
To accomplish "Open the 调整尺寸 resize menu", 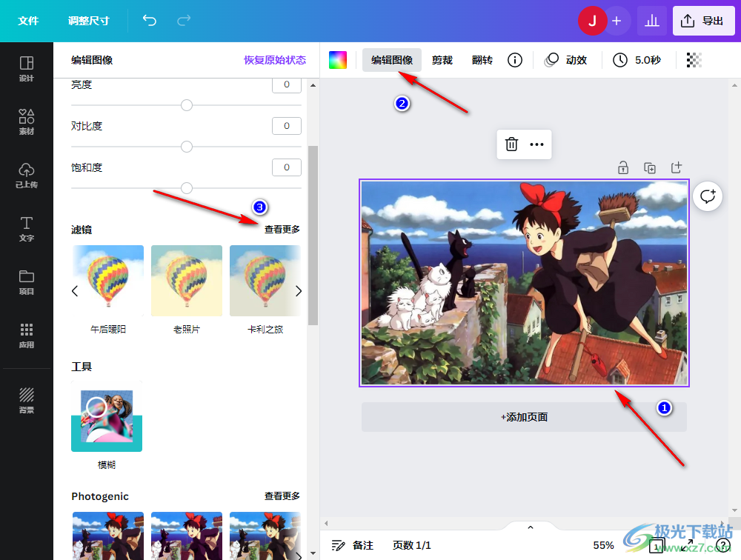I will [88, 21].
